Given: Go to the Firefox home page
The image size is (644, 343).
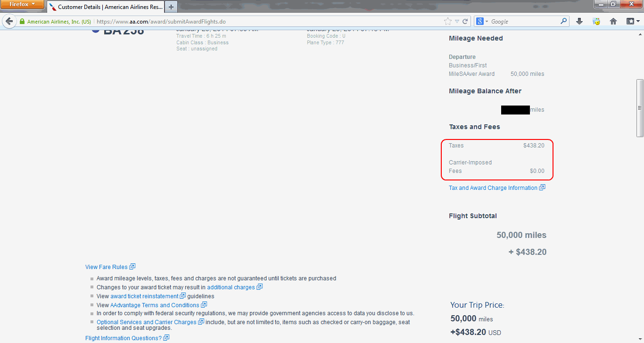Looking at the screenshot, I should pyautogui.click(x=613, y=22).
